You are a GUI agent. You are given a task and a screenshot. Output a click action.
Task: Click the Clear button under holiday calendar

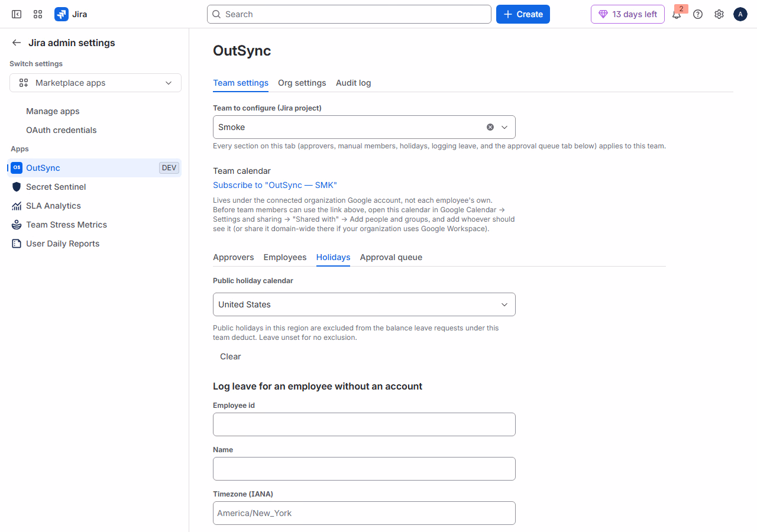click(x=231, y=356)
